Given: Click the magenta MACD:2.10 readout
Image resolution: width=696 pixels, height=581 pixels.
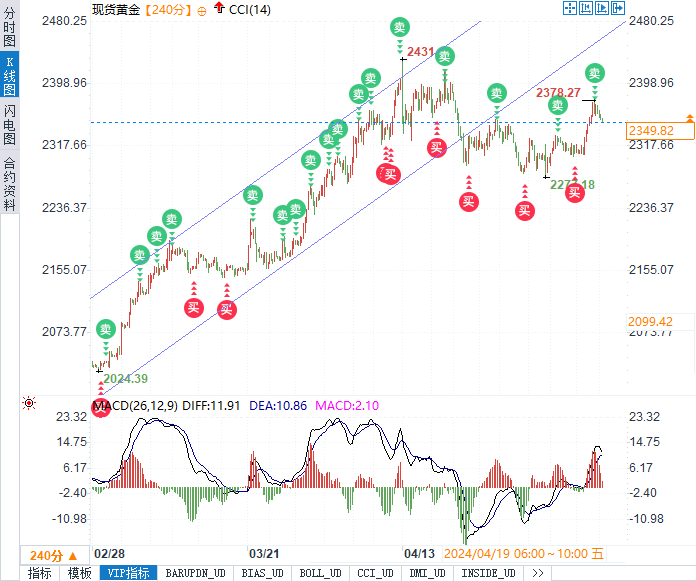Looking at the screenshot, I should (x=347, y=406).
